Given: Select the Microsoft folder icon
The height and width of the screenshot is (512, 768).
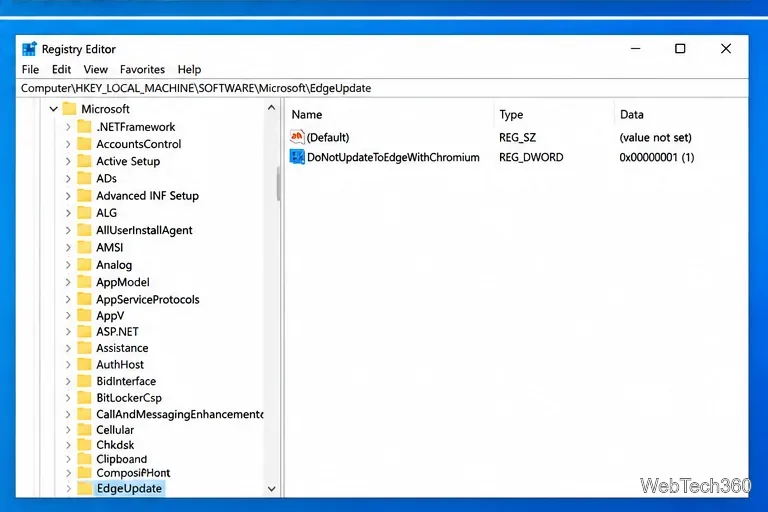Looking at the screenshot, I should click(x=69, y=108).
